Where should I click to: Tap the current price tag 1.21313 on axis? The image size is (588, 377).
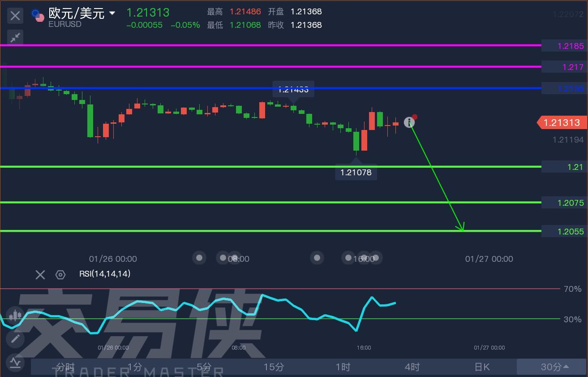tap(562, 122)
